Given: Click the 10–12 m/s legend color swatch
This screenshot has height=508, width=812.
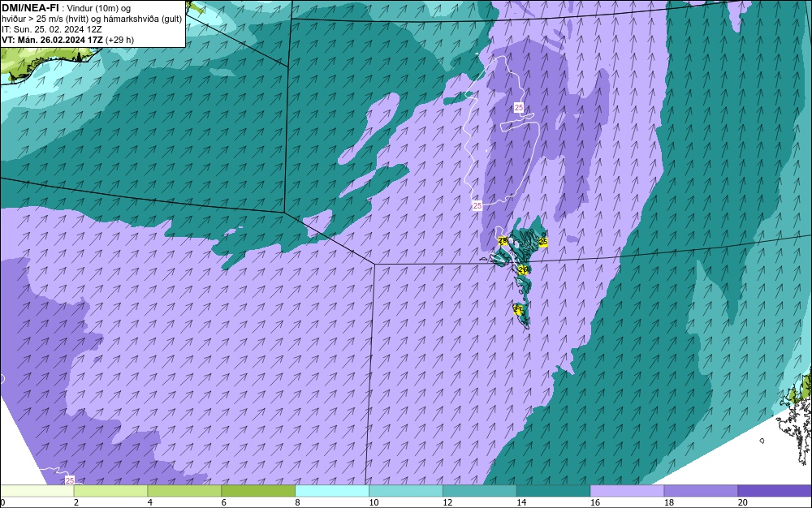Looking at the screenshot, I should [406, 491].
